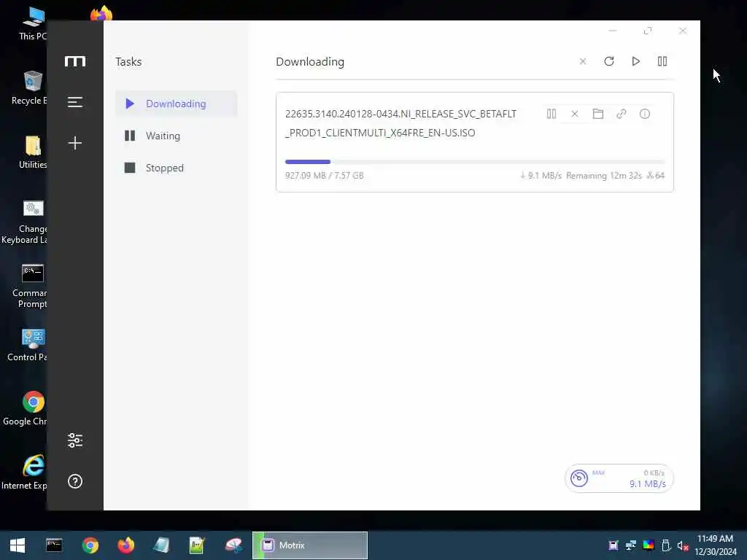Pause all tasks in the header toolbar
The width and height of the screenshot is (747, 560).
click(x=662, y=61)
